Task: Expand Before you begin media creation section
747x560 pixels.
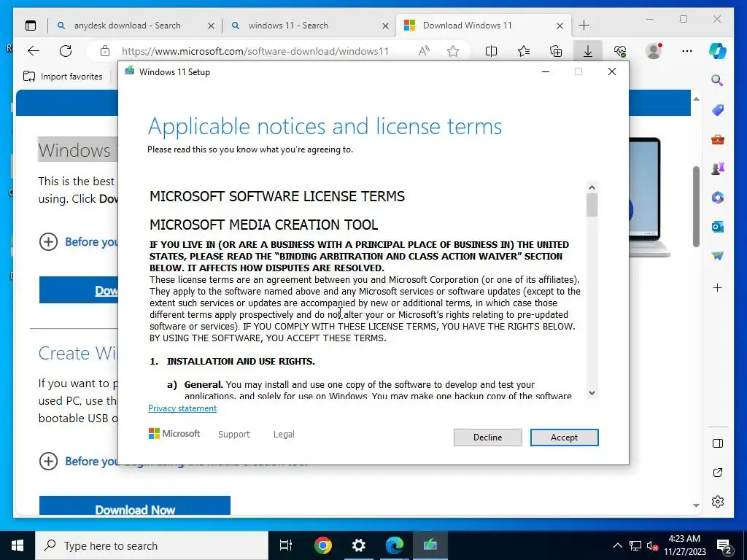Action: [48, 461]
